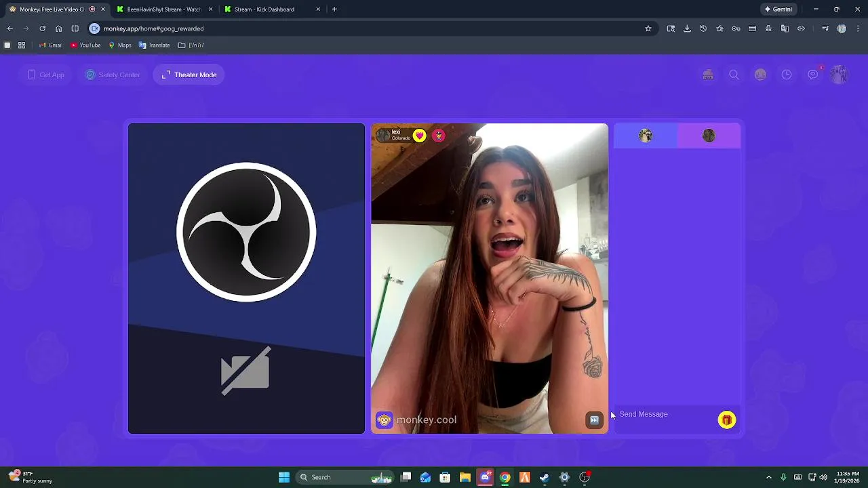Viewport: 868px width, 488px height.
Task: Open the volume speaker tray icon
Action: coord(823,477)
